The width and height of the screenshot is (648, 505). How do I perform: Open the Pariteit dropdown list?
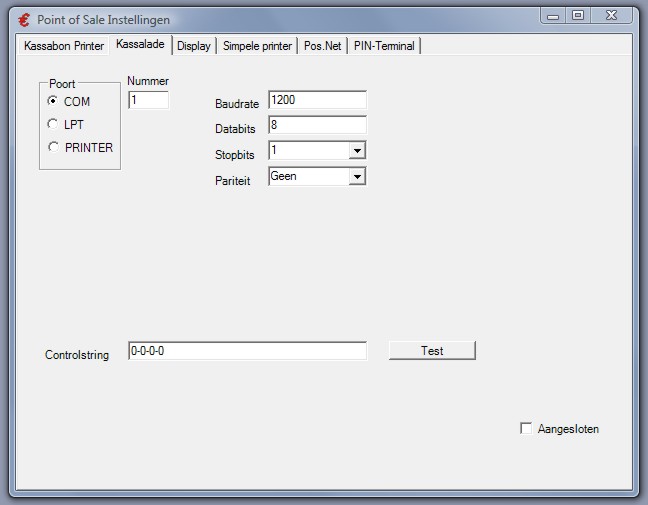(357, 177)
